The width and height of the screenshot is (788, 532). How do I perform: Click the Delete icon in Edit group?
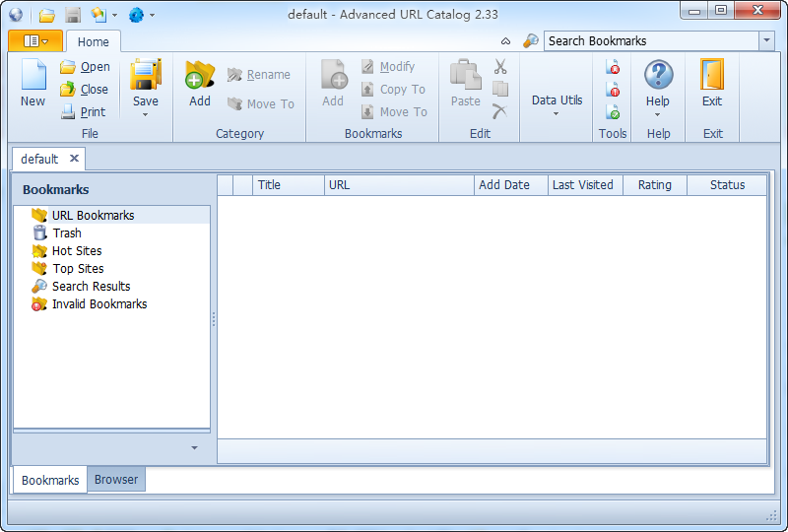point(500,111)
